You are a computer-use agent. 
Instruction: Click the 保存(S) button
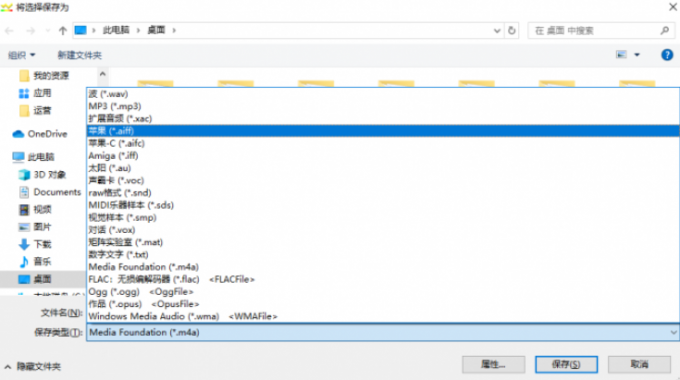pos(566,364)
